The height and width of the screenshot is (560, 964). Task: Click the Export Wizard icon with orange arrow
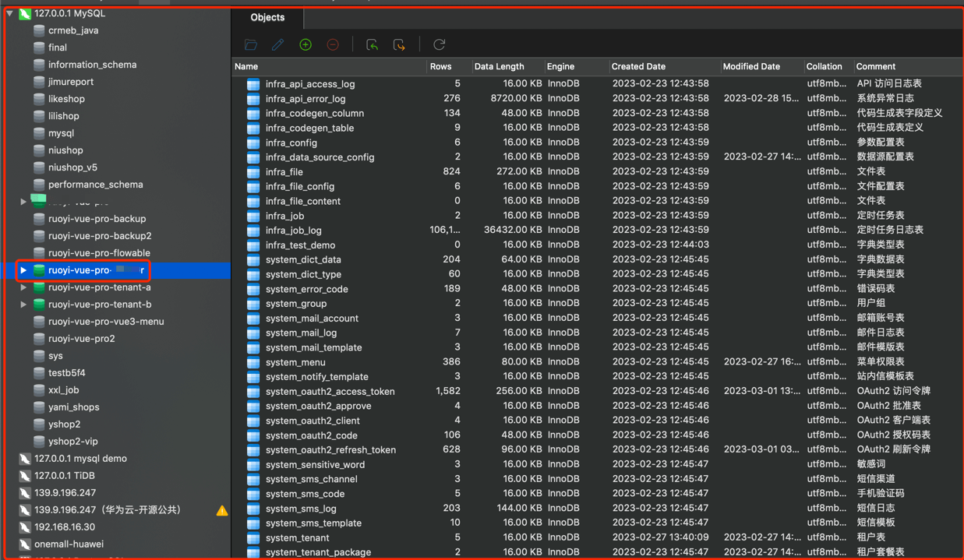click(x=399, y=45)
